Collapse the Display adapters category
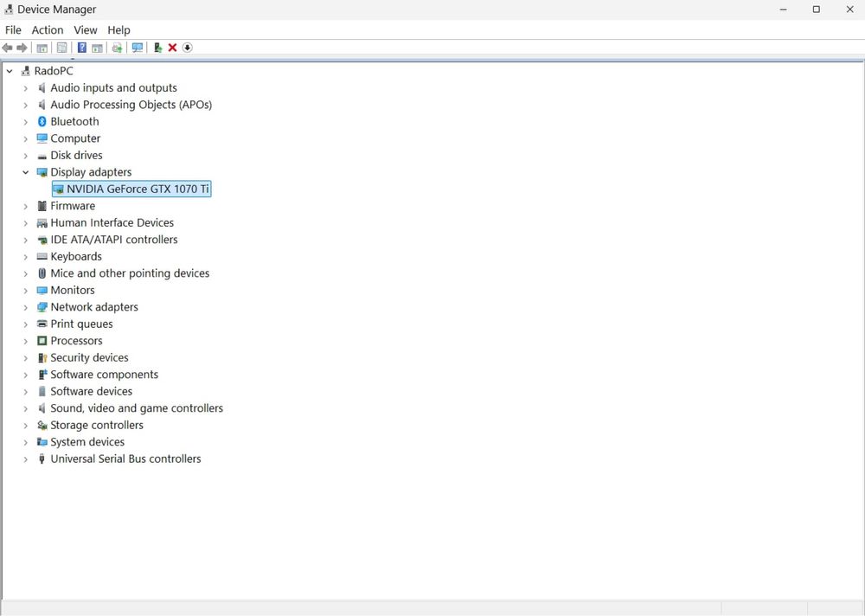This screenshot has height=616, width=865. tap(25, 172)
